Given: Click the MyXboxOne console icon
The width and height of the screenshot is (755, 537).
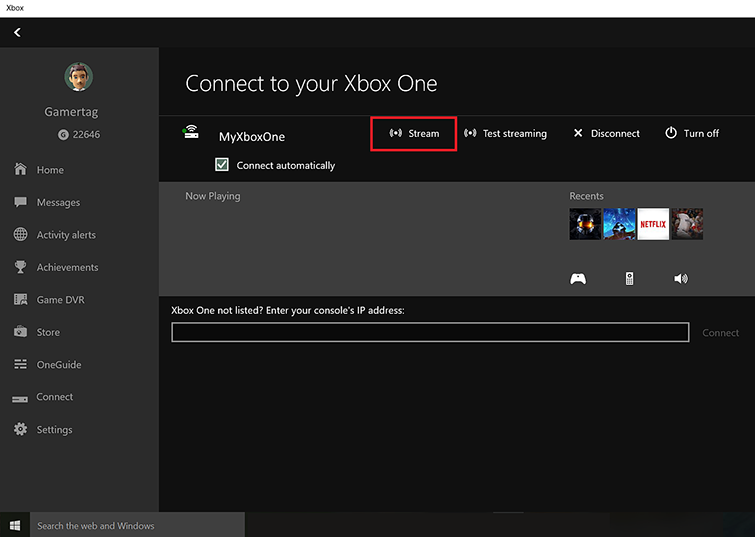Looking at the screenshot, I should (191, 134).
